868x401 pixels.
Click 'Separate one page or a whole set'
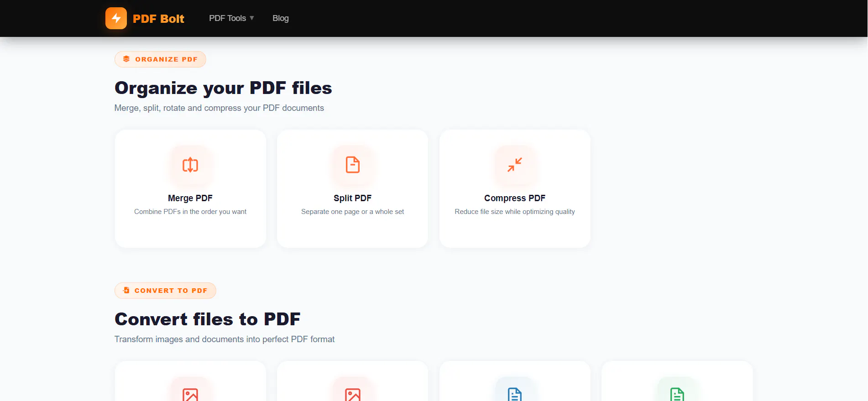pos(353,212)
